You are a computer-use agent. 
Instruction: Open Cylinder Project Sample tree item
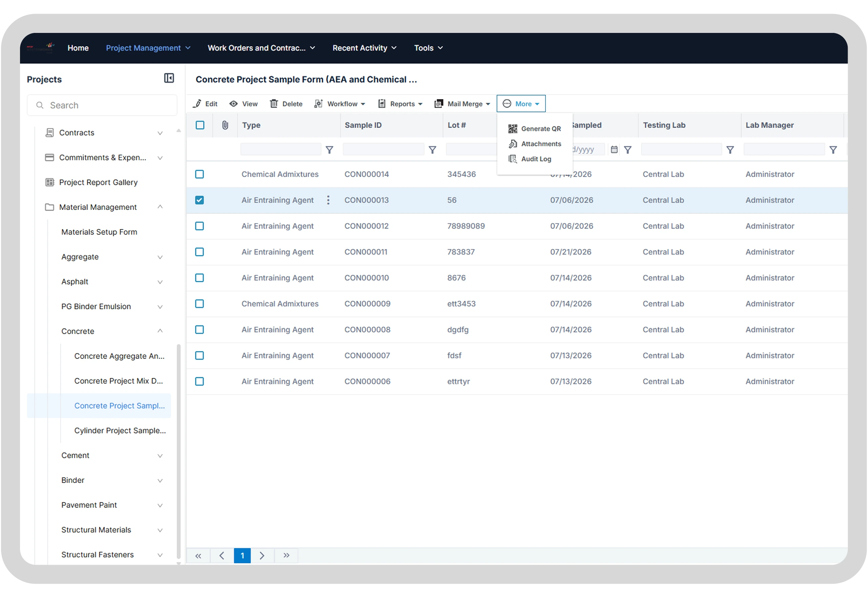tap(120, 430)
